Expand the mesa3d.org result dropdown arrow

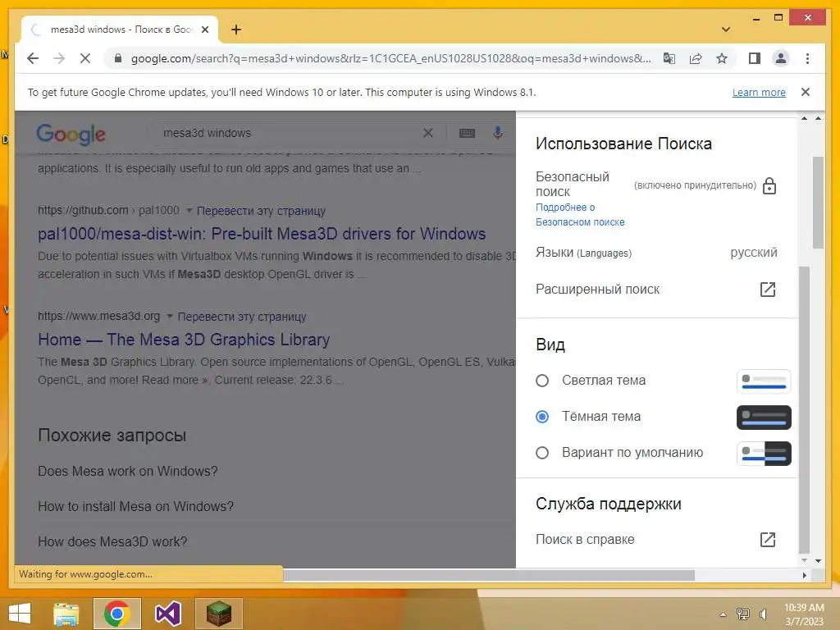[170, 316]
